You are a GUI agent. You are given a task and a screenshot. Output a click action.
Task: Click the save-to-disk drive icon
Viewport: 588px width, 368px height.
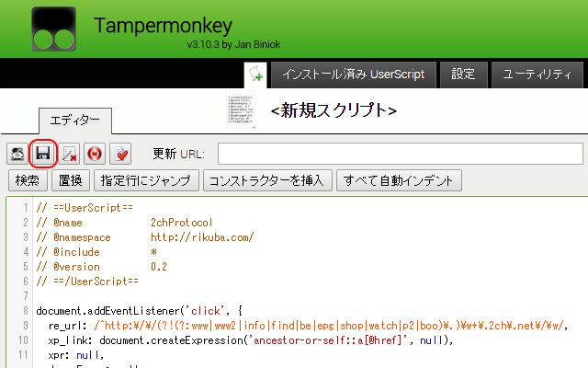[18, 153]
